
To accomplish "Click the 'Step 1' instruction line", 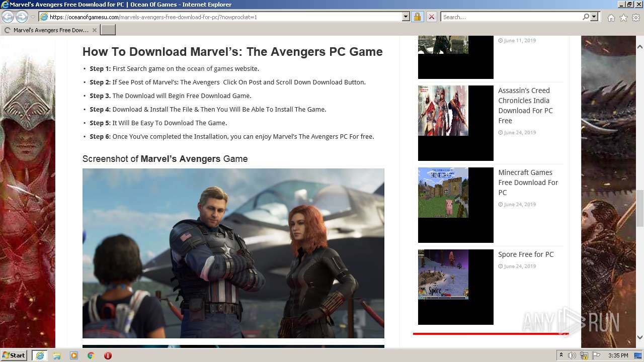I will [175, 69].
